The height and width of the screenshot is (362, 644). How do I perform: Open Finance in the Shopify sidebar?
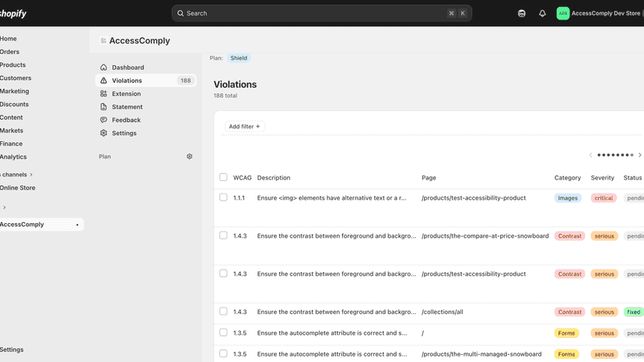pyautogui.click(x=11, y=144)
